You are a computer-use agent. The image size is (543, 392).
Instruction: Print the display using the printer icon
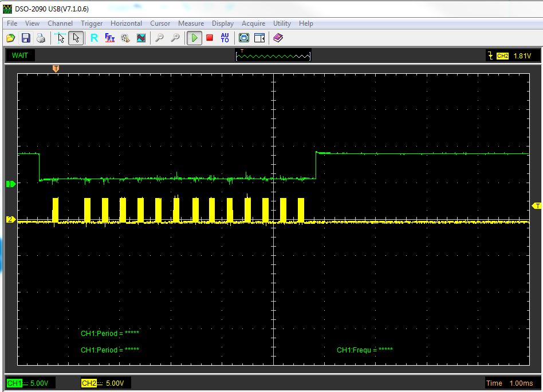tap(41, 38)
